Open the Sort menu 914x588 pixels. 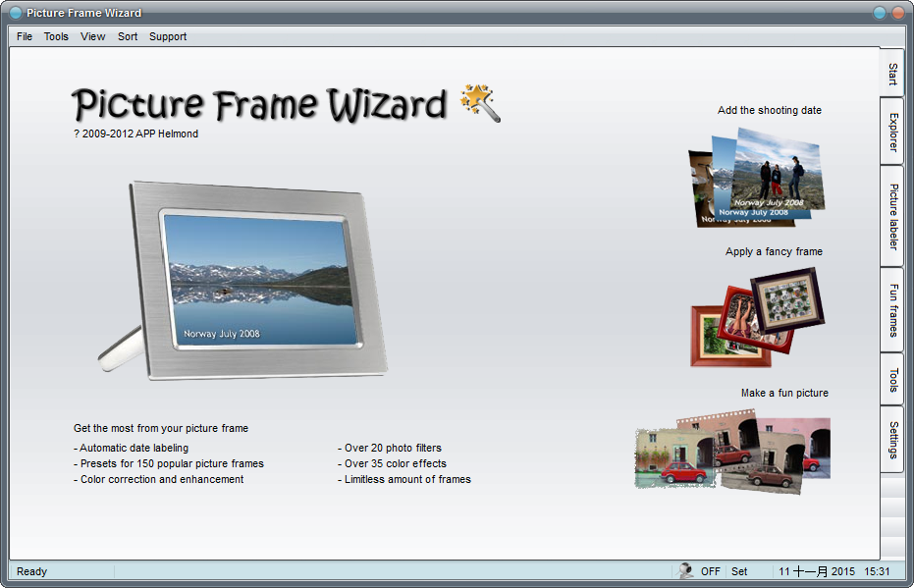pyautogui.click(x=127, y=36)
